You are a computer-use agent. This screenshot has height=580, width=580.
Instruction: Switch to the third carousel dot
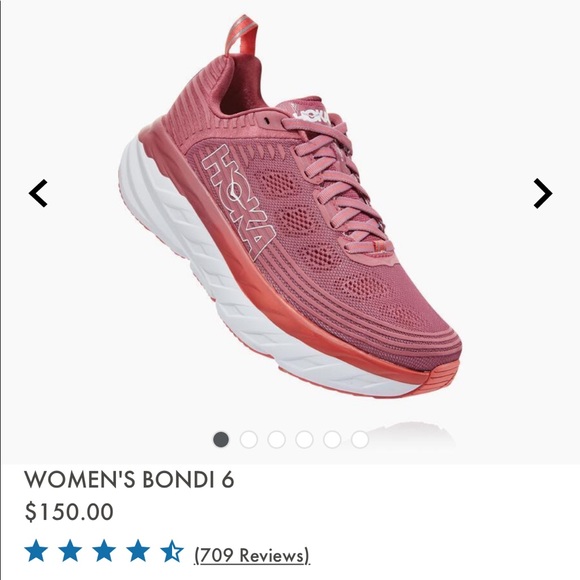tap(276, 439)
